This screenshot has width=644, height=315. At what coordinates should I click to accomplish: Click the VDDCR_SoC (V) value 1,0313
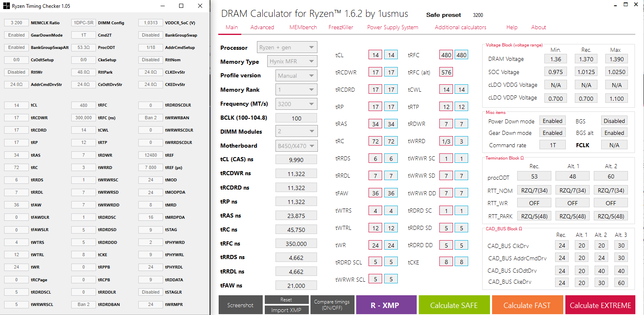[151, 23]
